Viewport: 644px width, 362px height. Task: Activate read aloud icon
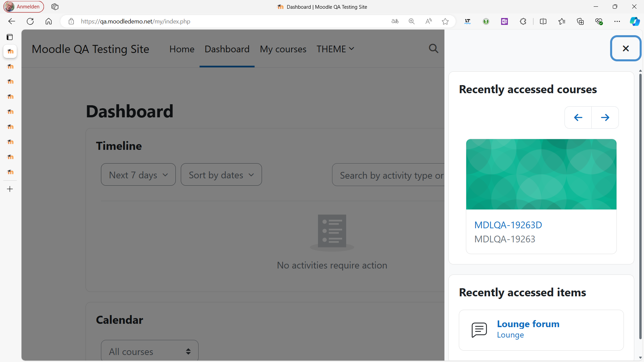(428, 21)
